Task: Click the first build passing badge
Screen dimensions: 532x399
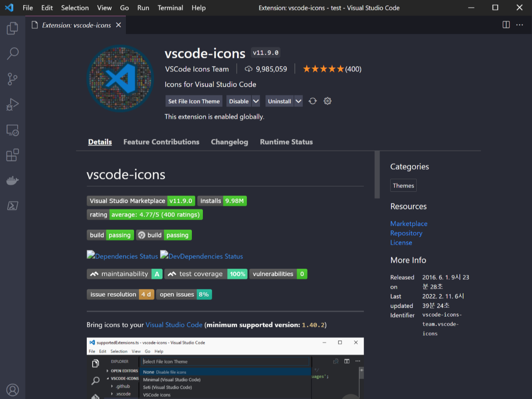Action: 110,235
